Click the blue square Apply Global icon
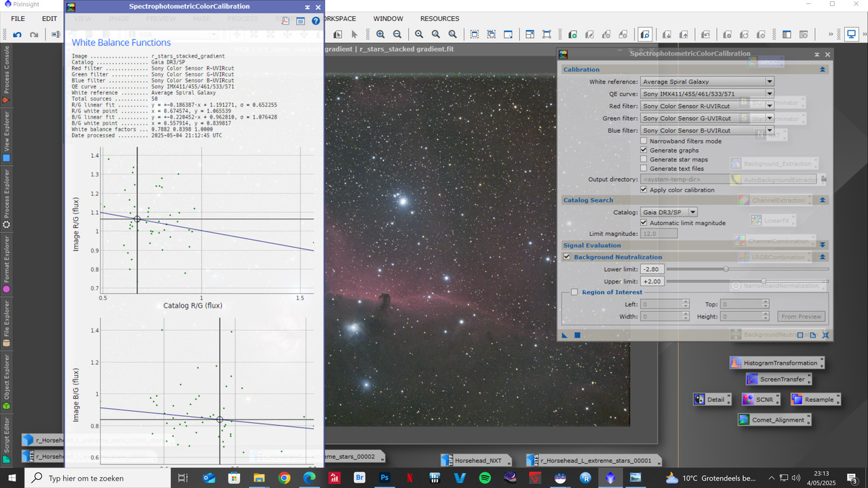The height and width of the screenshot is (488, 868). coord(578,334)
